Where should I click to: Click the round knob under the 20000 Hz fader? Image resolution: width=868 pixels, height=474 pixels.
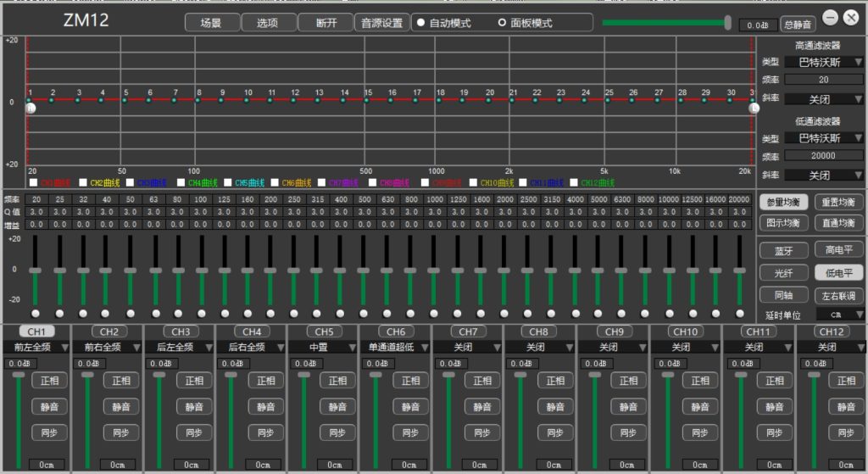click(739, 314)
